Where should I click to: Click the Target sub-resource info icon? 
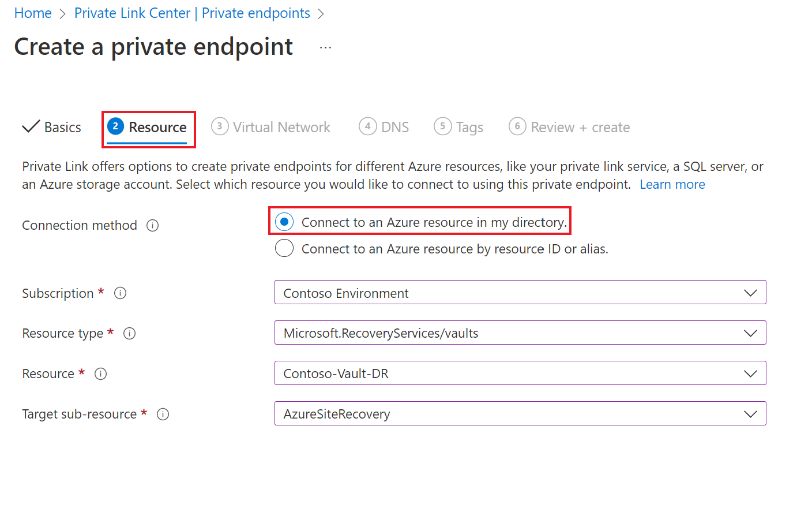pyautogui.click(x=163, y=414)
